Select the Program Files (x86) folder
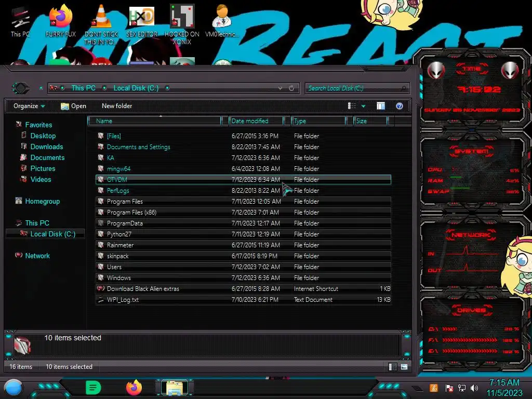The image size is (532, 399). click(x=243, y=212)
